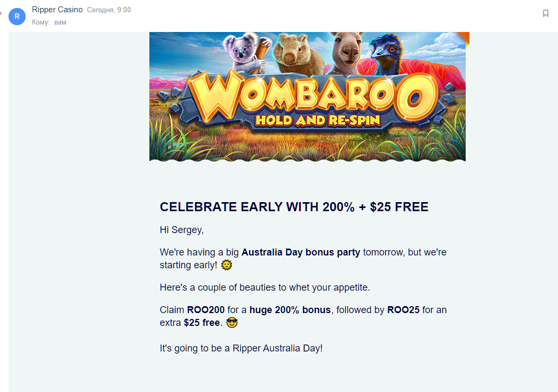Click the "Сегодня, 9:00" timestamp
Image resolution: width=558 pixels, height=392 pixels.
coord(109,10)
